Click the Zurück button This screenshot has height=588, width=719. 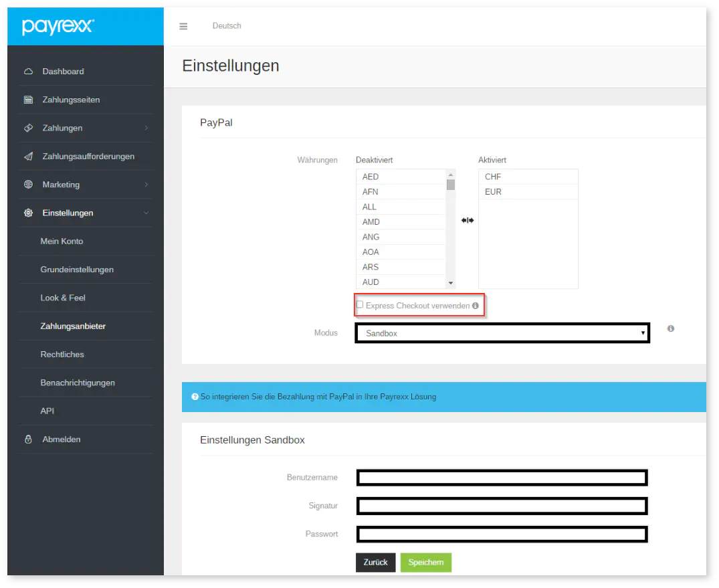pyautogui.click(x=375, y=563)
